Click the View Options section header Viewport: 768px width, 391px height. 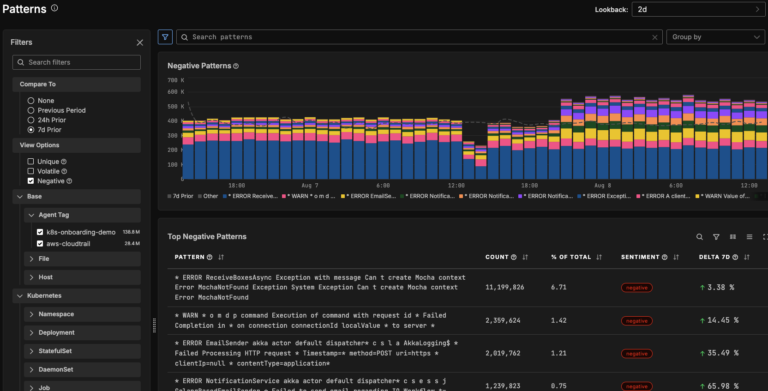coord(76,146)
